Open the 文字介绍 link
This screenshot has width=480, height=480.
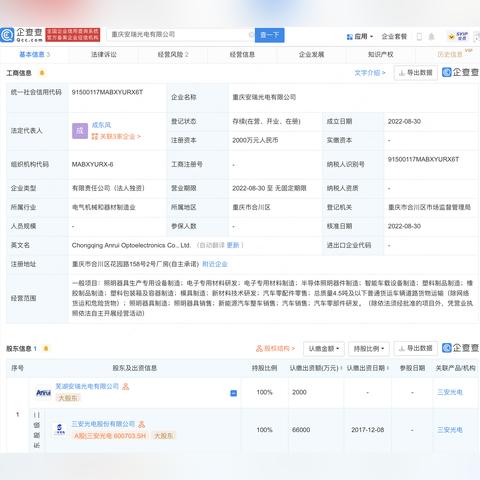pos(370,73)
